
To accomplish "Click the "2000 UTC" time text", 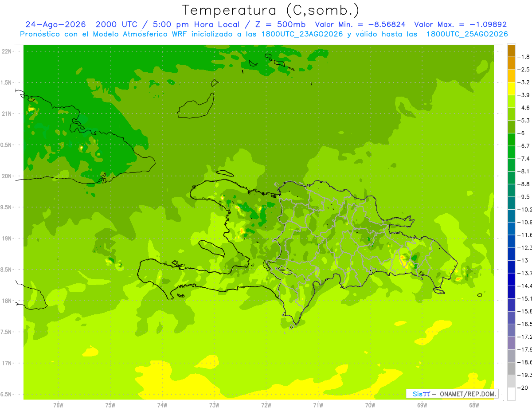I will pos(117,24).
